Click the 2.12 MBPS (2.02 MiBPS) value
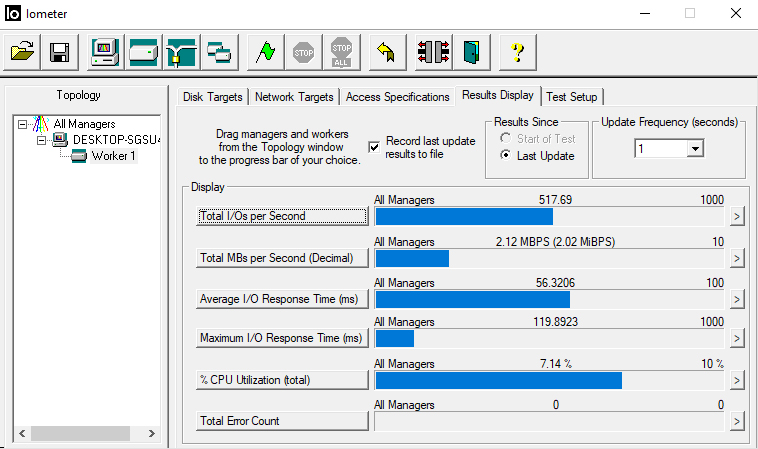The image size is (758, 449). pyautogui.click(x=555, y=242)
